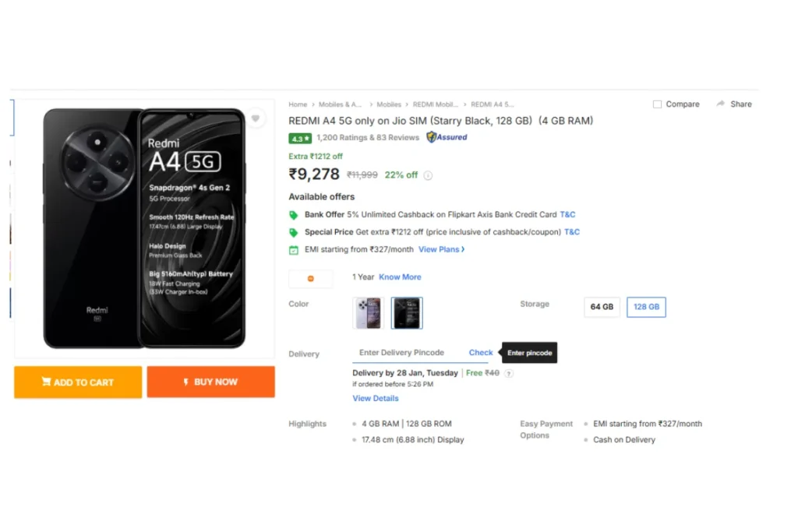The image size is (798, 532).
Task: Click the Bank Offer green tag icon
Action: [x=294, y=215]
